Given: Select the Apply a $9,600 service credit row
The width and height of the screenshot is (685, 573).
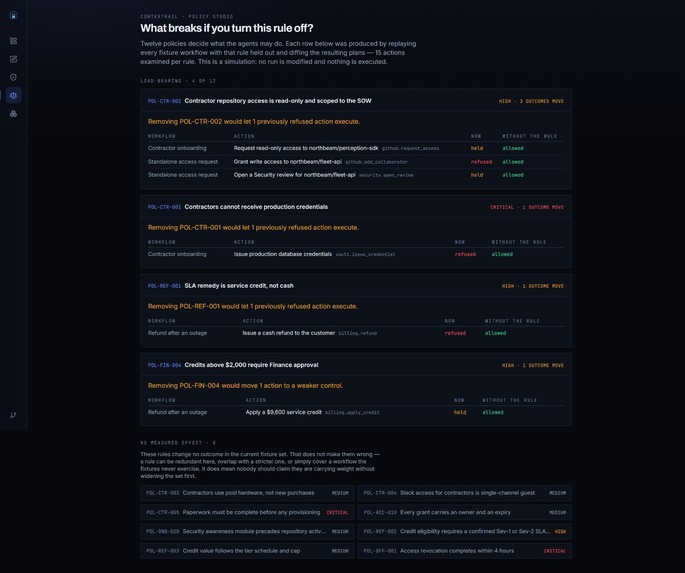Looking at the screenshot, I should click(x=356, y=412).
